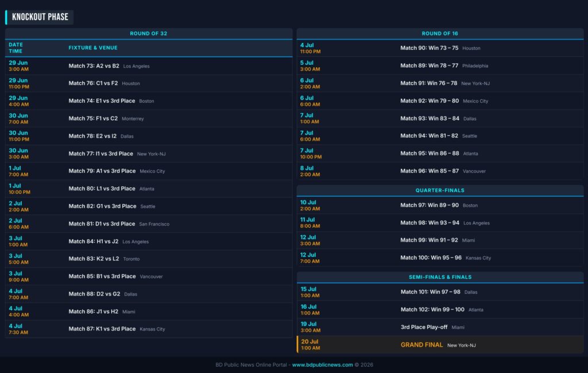Screen dimensions: 588x373
Task: Click Match 101: Win 97 – 98
Action: point(430,292)
